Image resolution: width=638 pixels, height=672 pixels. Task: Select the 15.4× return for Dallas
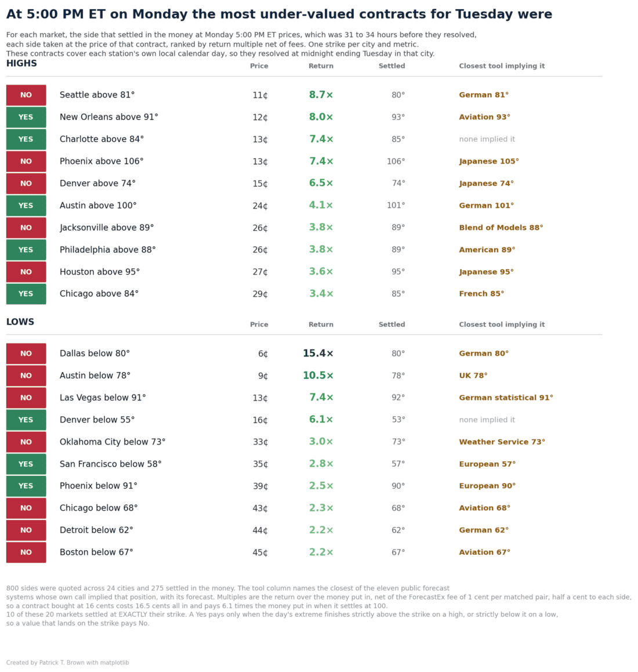(318, 353)
